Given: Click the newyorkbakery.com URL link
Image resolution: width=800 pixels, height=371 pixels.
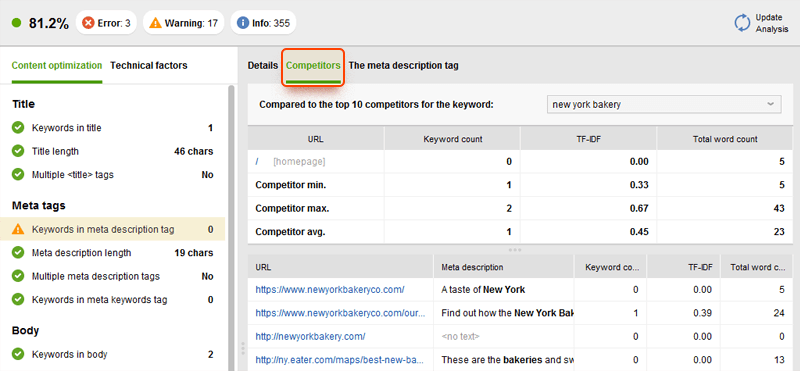Looking at the screenshot, I should 310,337.
